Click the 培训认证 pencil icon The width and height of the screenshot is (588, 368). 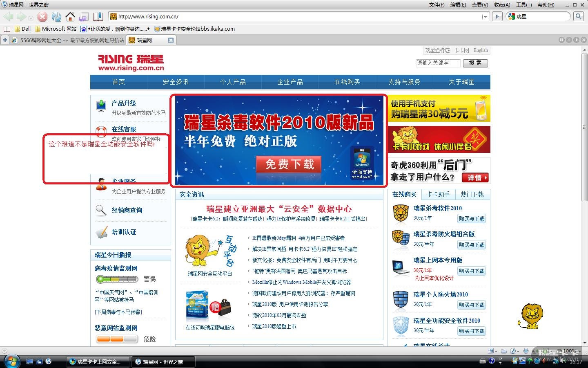(x=101, y=232)
